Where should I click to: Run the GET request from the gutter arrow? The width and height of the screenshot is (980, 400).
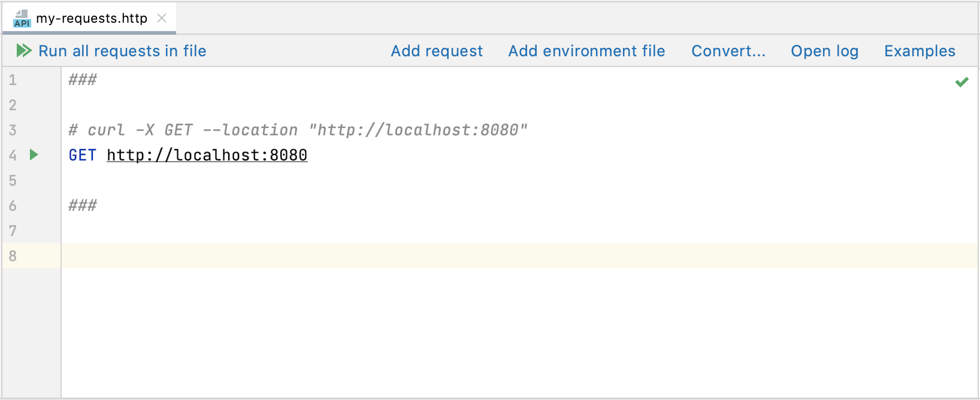tap(34, 154)
